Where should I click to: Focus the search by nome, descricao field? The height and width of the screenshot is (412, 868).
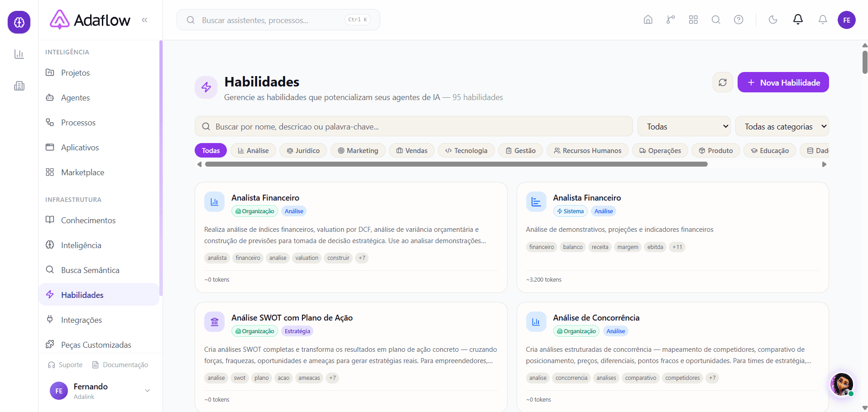[413, 127]
